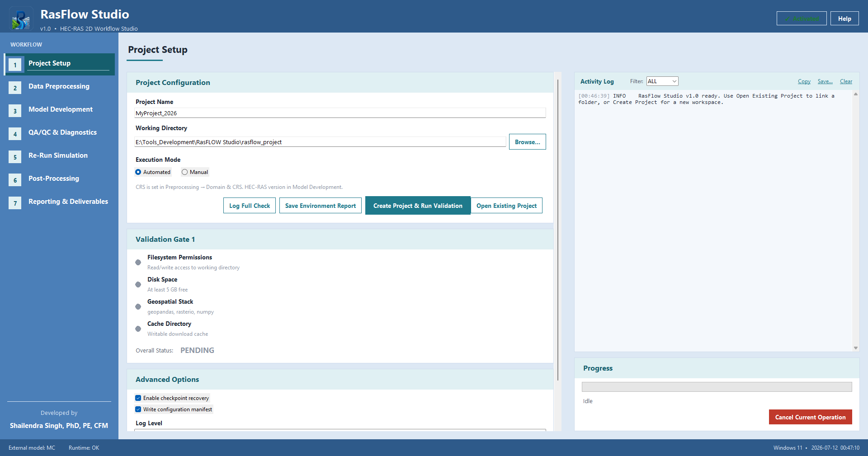The width and height of the screenshot is (868, 456).
Task: Click 'Windows 11' status bar text
Action: click(x=788, y=448)
